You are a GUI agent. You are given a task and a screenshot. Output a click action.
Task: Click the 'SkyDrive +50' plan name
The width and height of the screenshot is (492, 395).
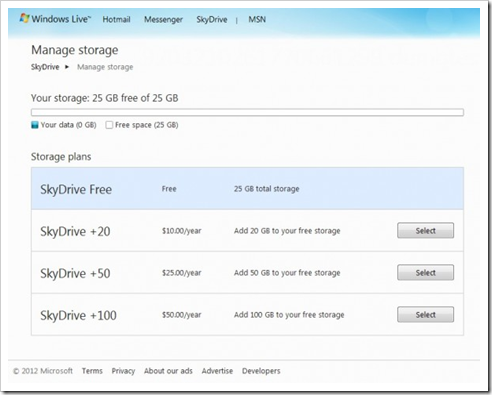click(x=75, y=273)
